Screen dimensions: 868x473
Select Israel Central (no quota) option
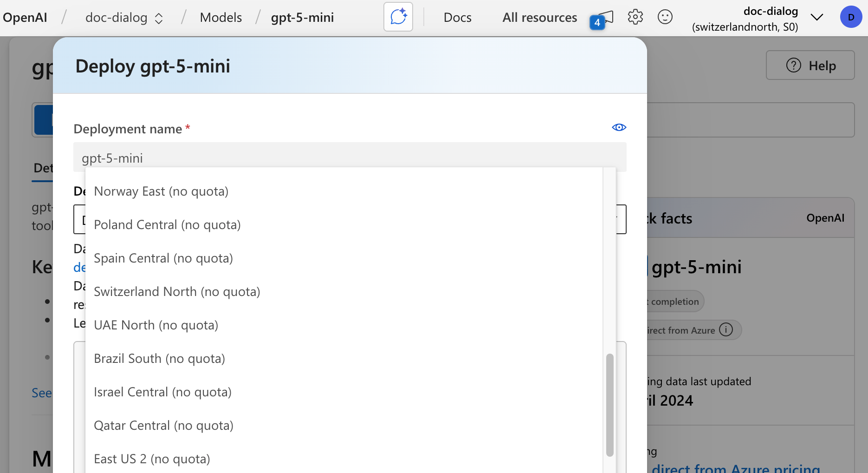click(x=344, y=392)
